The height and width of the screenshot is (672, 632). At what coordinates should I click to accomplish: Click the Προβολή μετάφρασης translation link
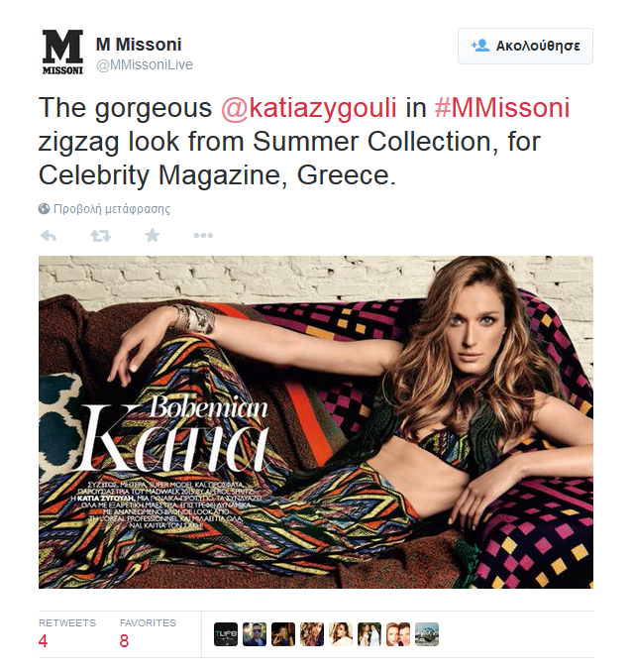pos(112,209)
